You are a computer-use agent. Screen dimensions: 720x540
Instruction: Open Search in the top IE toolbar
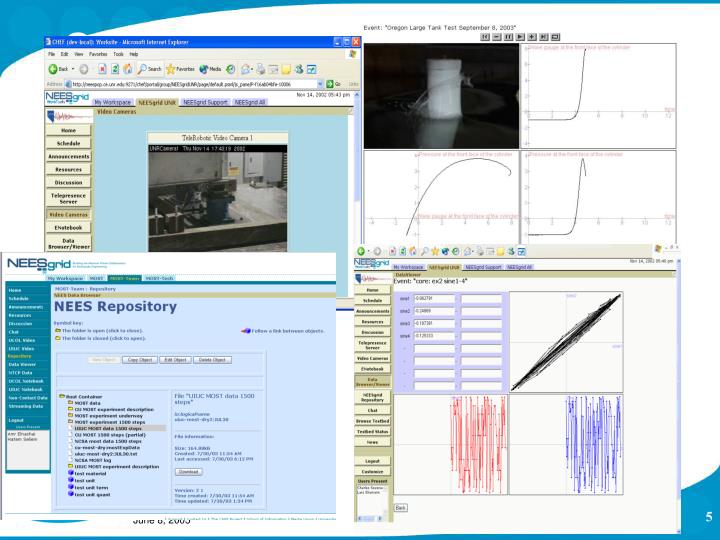(150, 69)
